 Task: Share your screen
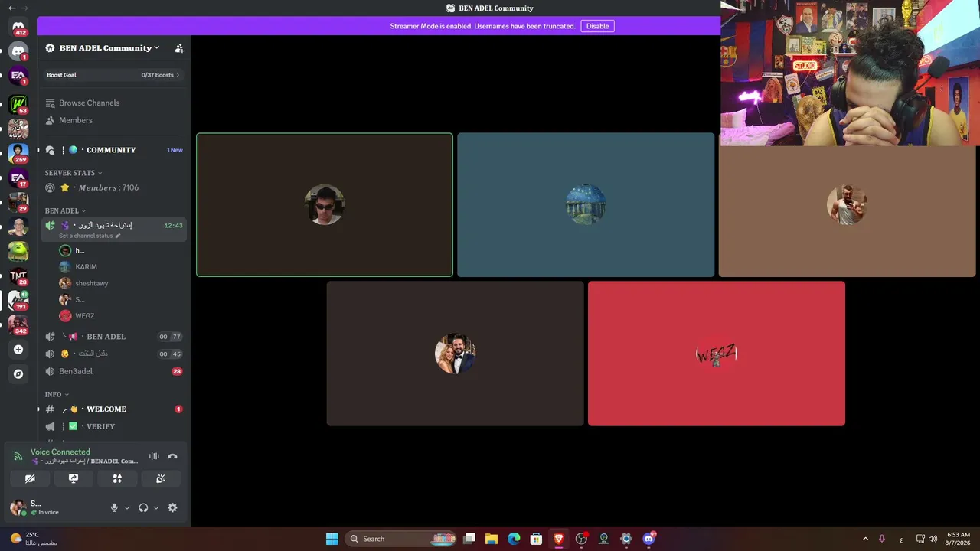pos(73,478)
